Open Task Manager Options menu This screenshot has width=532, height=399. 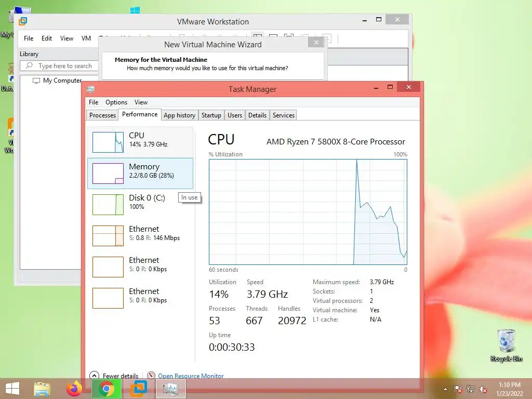(x=116, y=102)
